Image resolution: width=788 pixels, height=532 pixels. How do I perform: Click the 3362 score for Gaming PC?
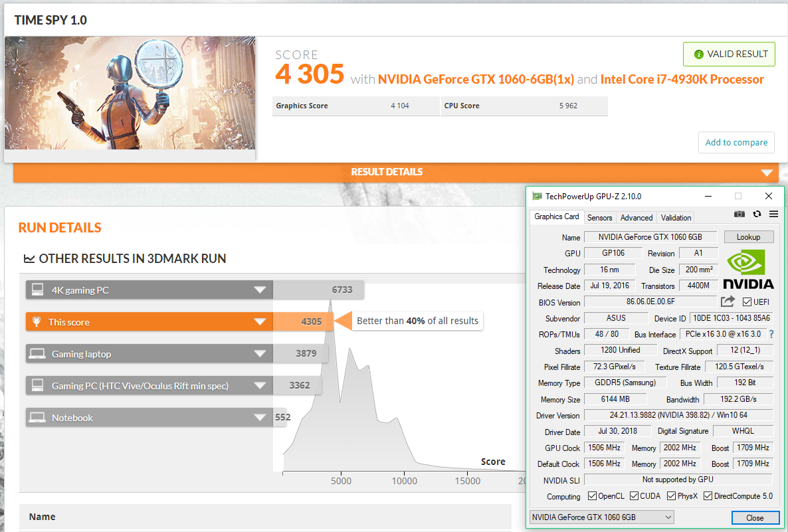300,385
